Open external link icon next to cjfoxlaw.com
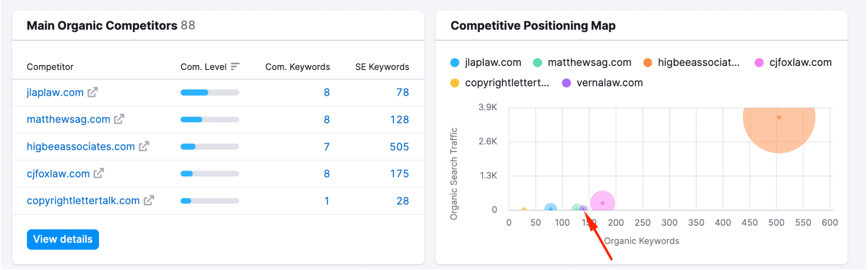The image size is (868, 270). point(99,173)
